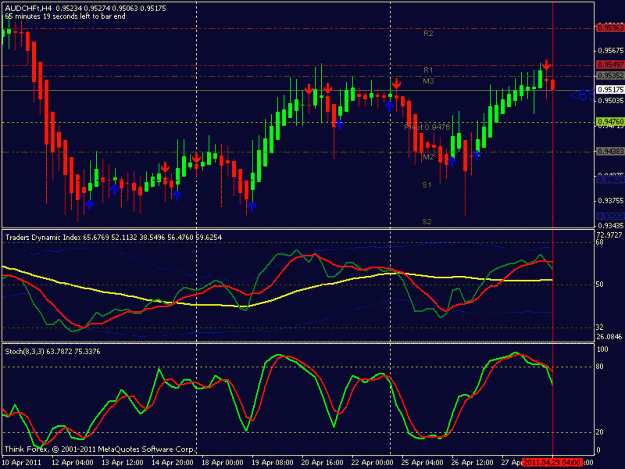Select the R1 pivot level label
Image resolution: width=625 pixels, height=469 pixels.
click(428, 70)
